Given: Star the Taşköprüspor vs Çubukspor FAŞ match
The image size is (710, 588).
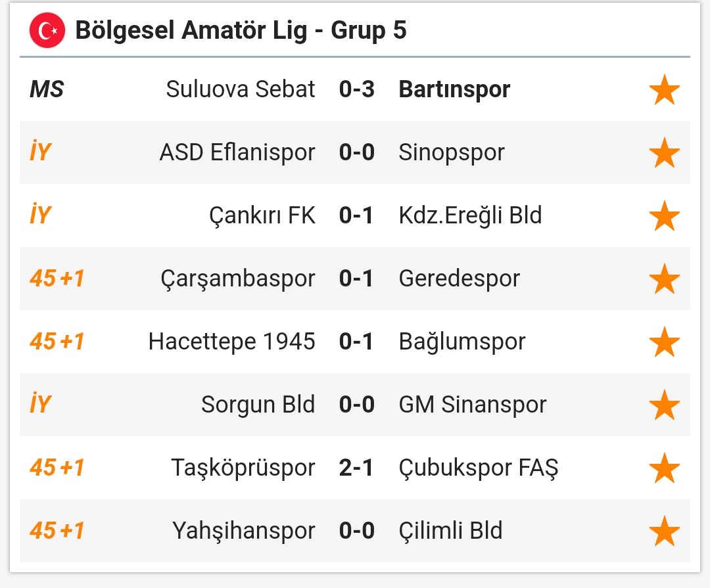Looking at the screenshot, I should pyautogui.click(x=664, y=468).
